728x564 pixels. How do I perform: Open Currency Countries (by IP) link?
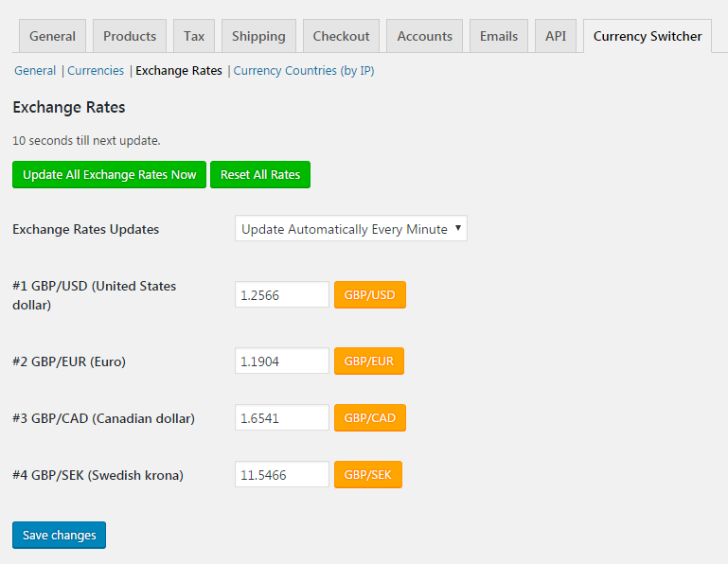[304, 71]
